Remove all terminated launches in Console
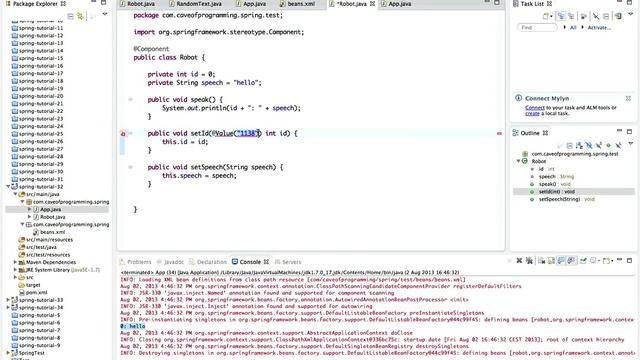Screen dimensions: 640x360 (x=529, y=261)
